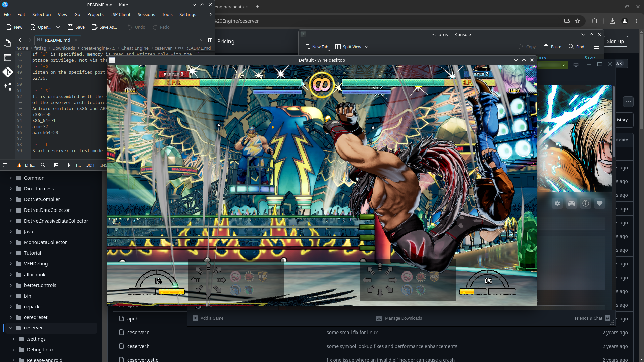The height and width of the screenshot is (362, 644).
Task: Go forward with Kate's right arrow
Action: coord(29,40)
